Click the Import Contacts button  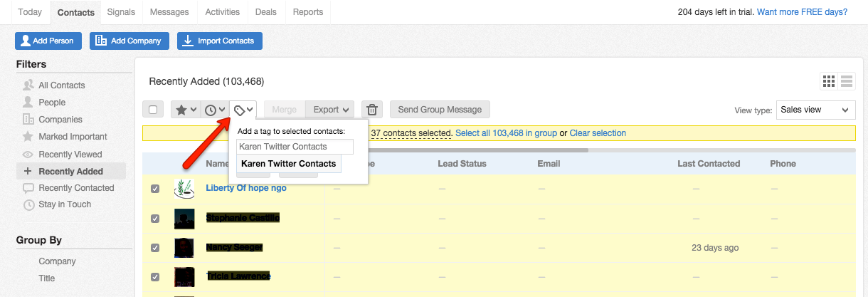tap(219, 41)
